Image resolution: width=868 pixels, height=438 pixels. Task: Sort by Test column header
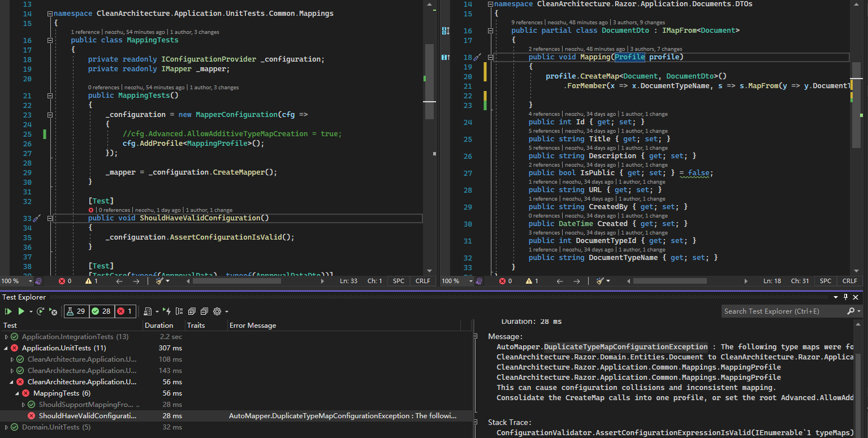pyautogui.click(x=71, y=326)
